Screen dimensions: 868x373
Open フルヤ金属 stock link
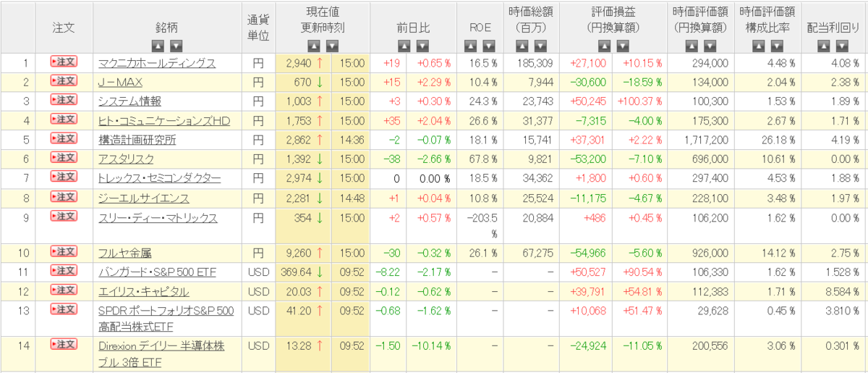(x=125, y=253)
